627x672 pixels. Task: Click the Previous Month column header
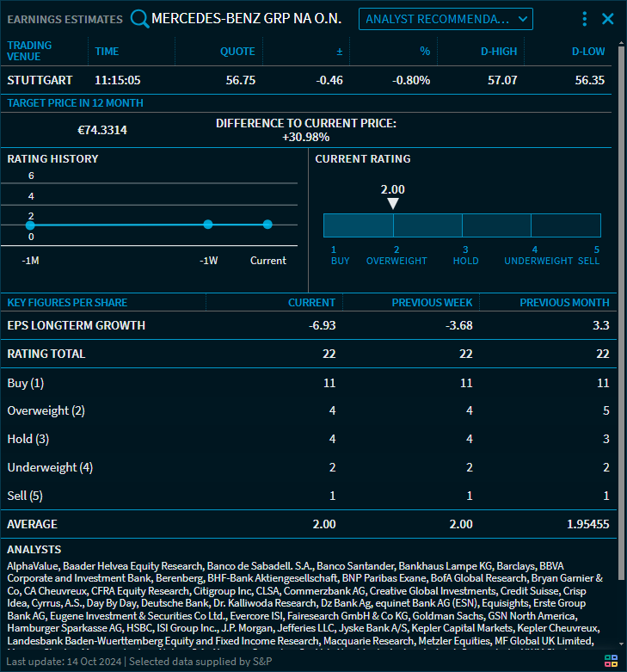564,302
